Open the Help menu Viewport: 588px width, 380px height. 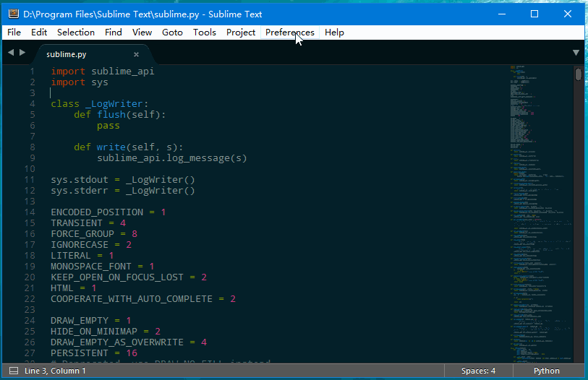point(334,33)
